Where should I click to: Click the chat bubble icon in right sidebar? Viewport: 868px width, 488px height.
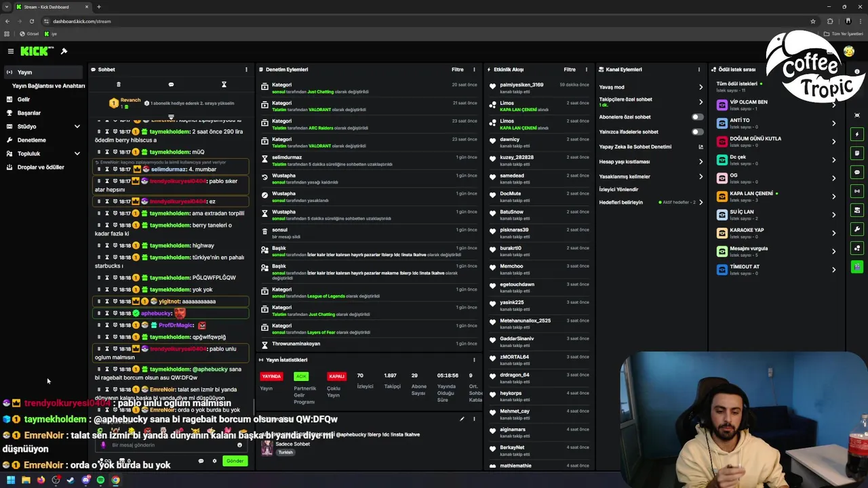[857, 172]
